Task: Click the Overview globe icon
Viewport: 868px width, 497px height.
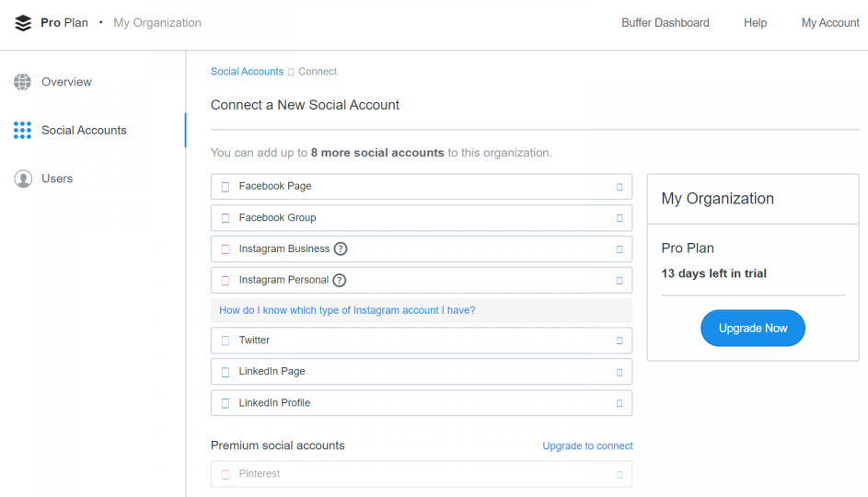Action: pos(23,82)
